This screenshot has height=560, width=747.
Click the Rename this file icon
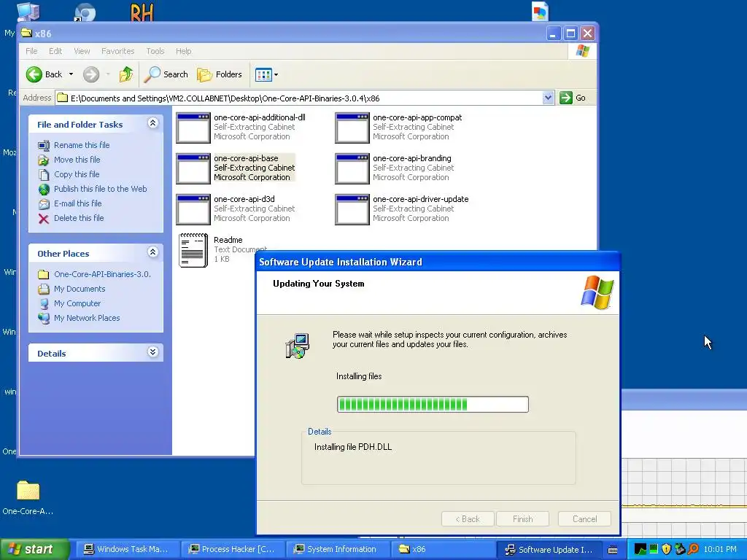(x=44, y=145)
